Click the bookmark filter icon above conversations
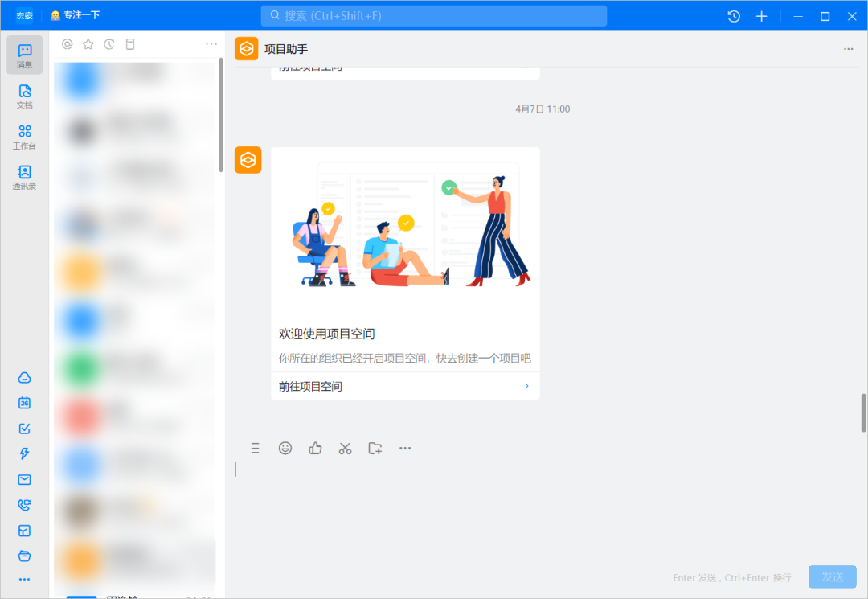The width and height of the screenshot is (868, 599). coord(130,44)
